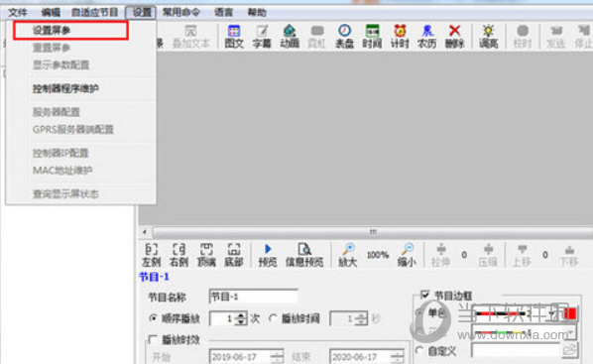Choose GPRS服务器端配置 menu entry

click(73, 129)
